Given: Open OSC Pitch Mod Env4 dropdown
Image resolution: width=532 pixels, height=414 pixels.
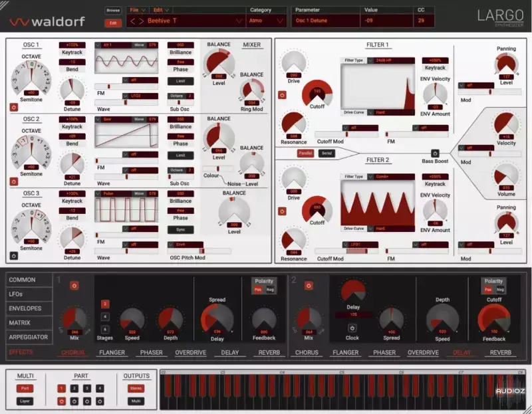Looking at the screenshot, I should click(x=171, y=245).
